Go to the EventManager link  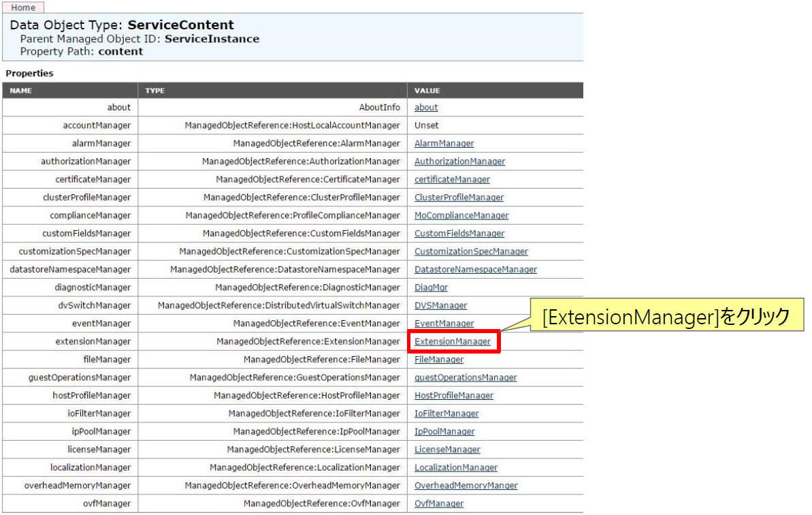[x=444, y=324]
